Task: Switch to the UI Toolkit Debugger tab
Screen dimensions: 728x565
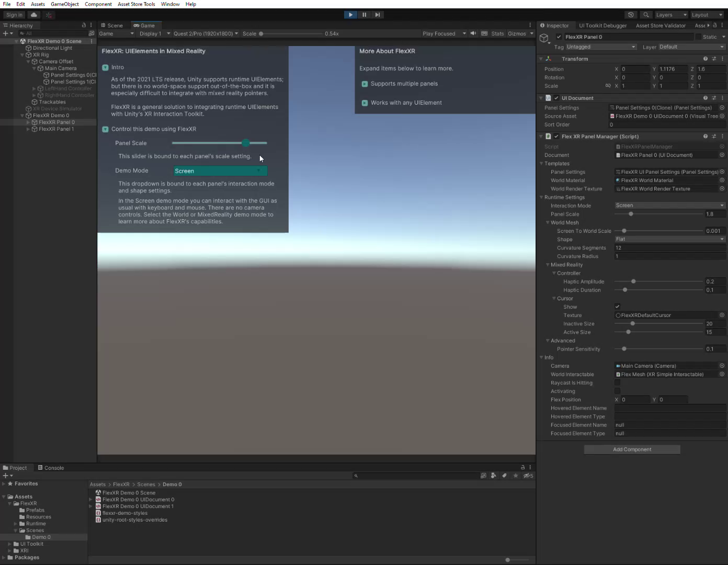Action: coord(602,25)
